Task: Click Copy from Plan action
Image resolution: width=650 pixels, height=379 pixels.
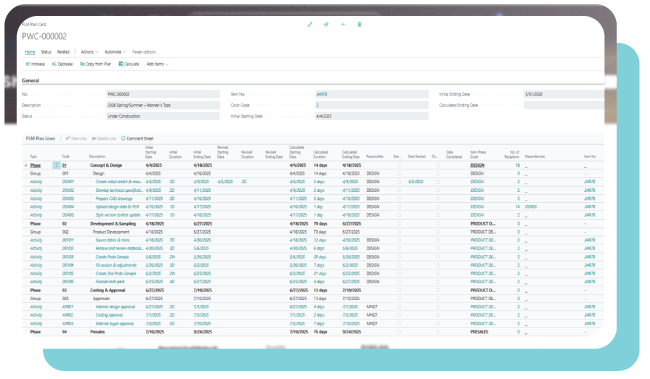Action: point(95,64)
